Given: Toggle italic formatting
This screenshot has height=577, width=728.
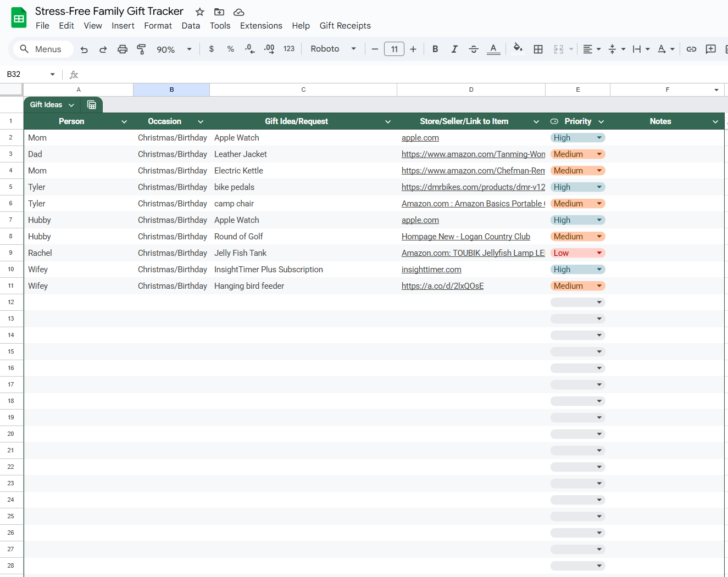Looking at the screenshot, I should (454, 49).
